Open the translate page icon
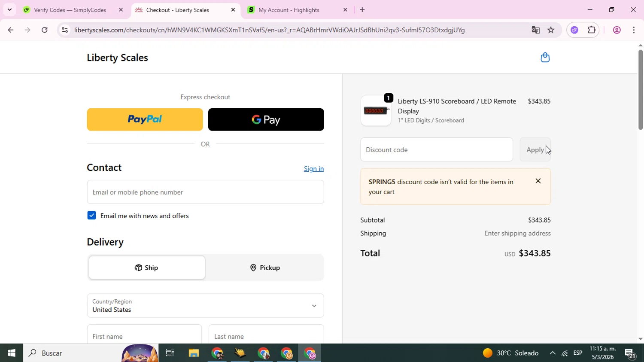644x362 pixels. (x=535, y=30)
